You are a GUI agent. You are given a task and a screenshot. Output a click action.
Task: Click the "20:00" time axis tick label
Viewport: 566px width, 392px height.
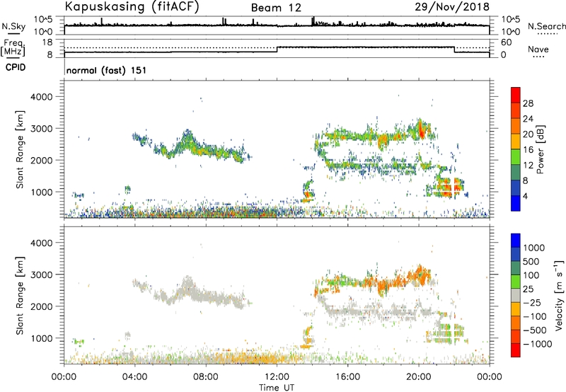pyautogui.click(x=419, y=377)
